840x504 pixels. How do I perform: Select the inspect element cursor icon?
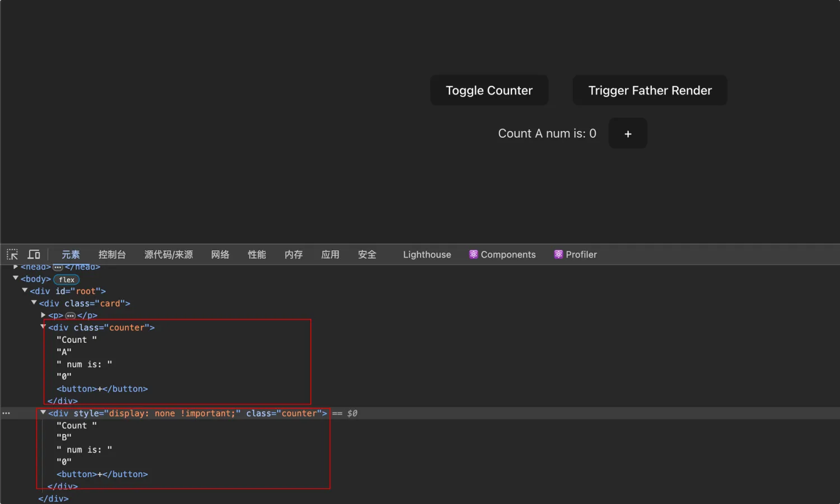[12, 254]
